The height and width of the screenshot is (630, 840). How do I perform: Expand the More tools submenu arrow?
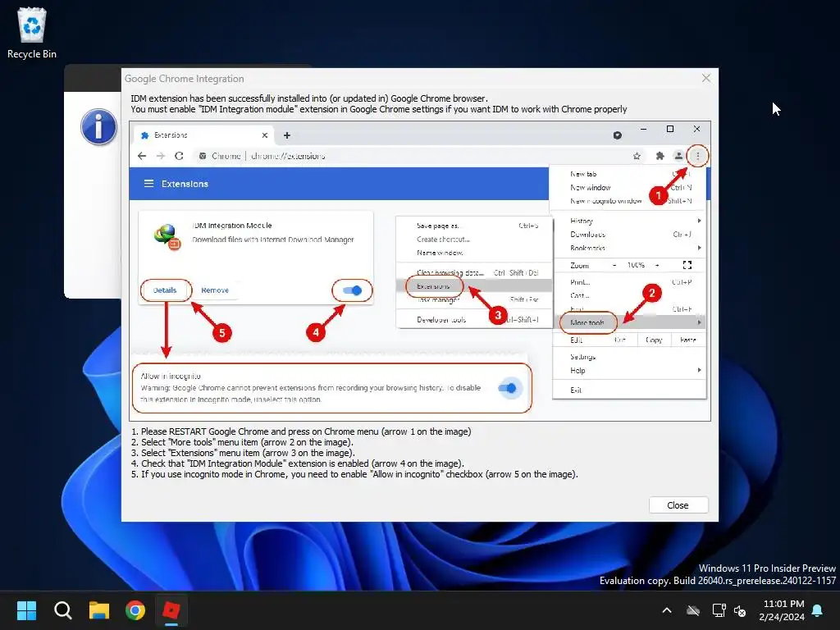pos(699,322)
